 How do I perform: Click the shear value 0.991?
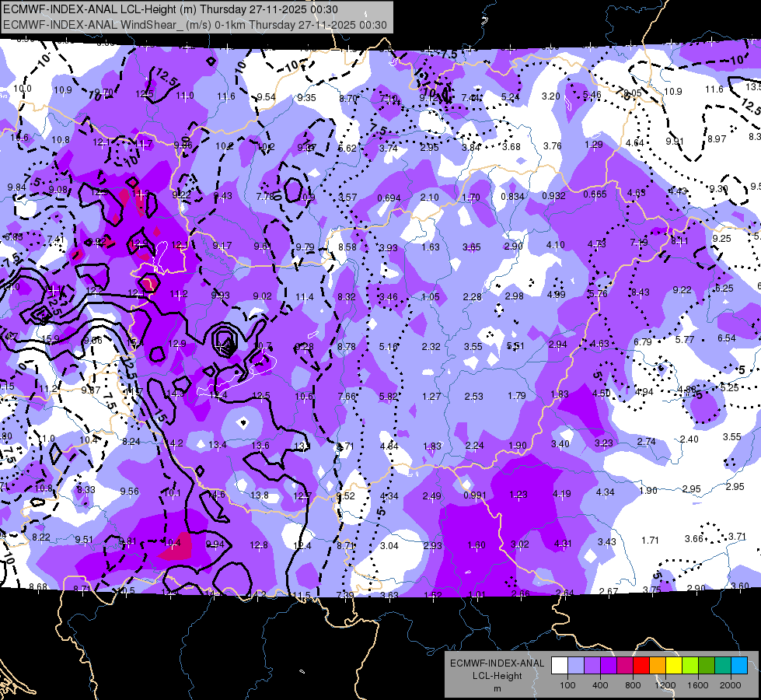click(475, 495)
